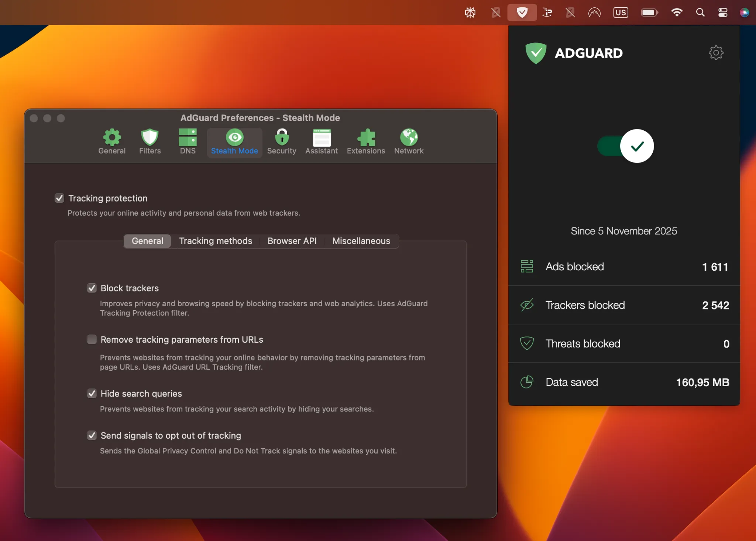Image resolution: width=756 pixels, height=541 pixels.
Task: Open the General preferences section
Action: [112, 141]
